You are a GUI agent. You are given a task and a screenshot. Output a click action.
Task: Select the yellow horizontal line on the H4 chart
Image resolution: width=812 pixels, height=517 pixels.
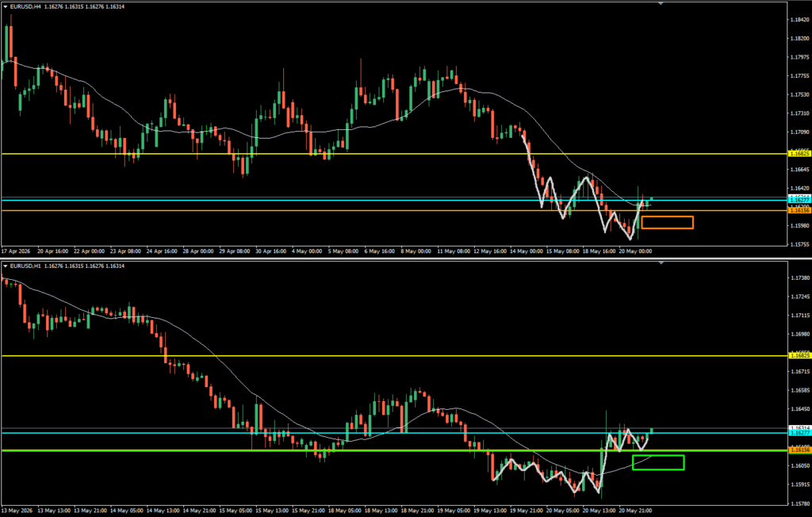coord(393,154)
